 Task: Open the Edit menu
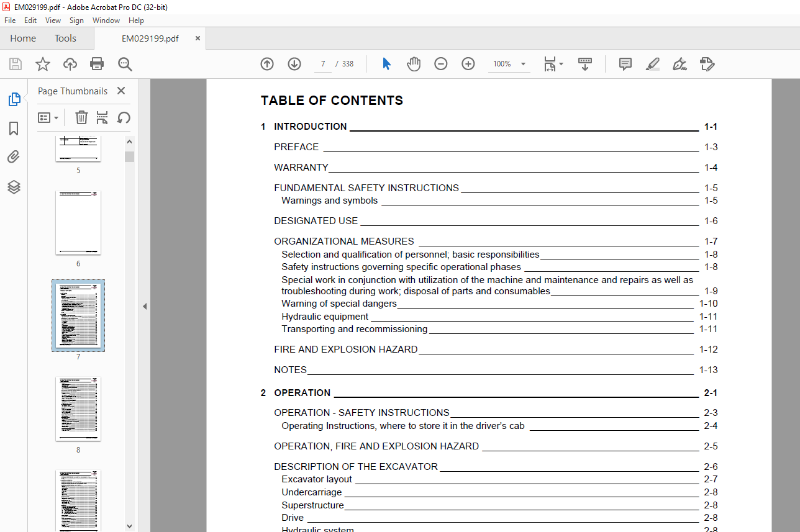click(30, 20)
